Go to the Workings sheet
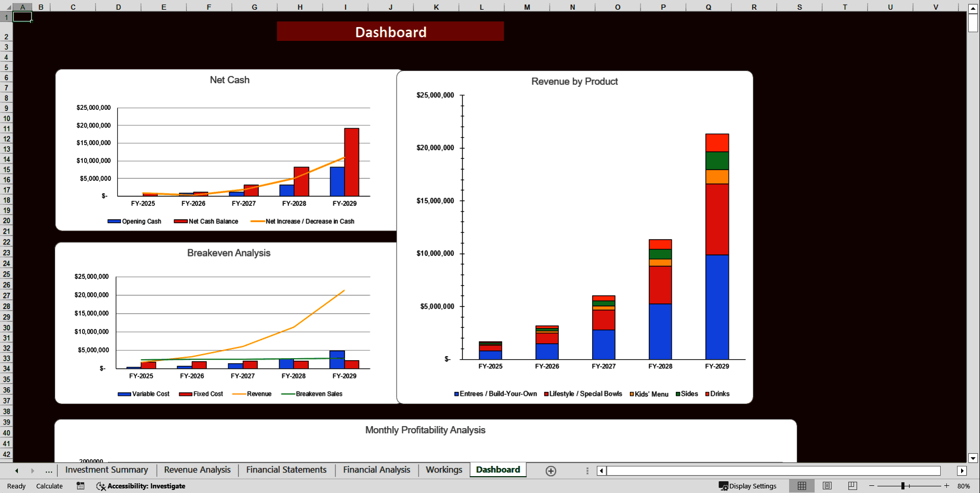 point(443,469)
